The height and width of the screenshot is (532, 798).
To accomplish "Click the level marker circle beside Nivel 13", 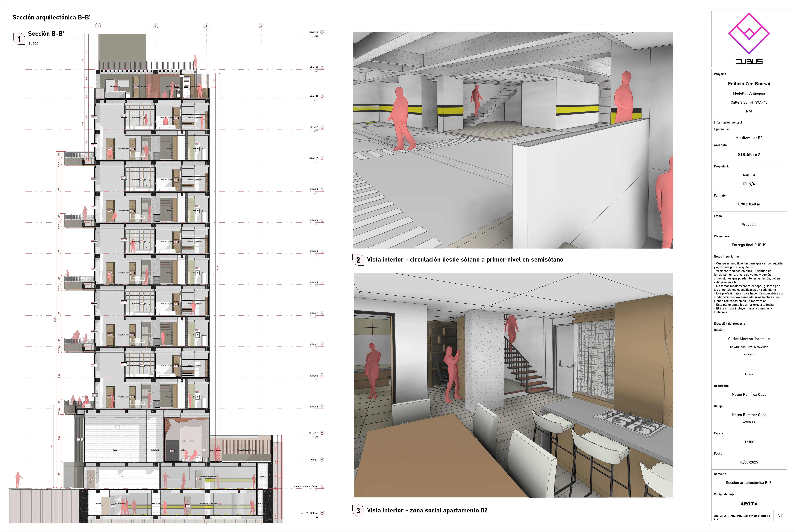I will [322, 67].
